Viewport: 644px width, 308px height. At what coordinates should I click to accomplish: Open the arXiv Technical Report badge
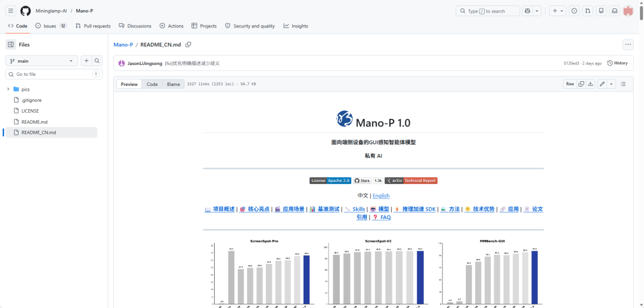411,180
